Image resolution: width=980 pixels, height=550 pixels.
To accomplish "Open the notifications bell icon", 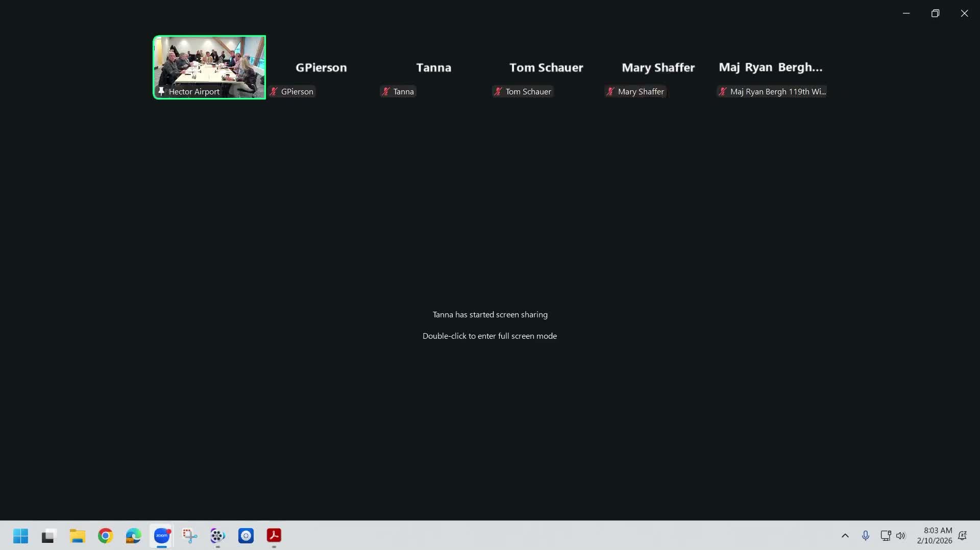I will coord(963,536).
